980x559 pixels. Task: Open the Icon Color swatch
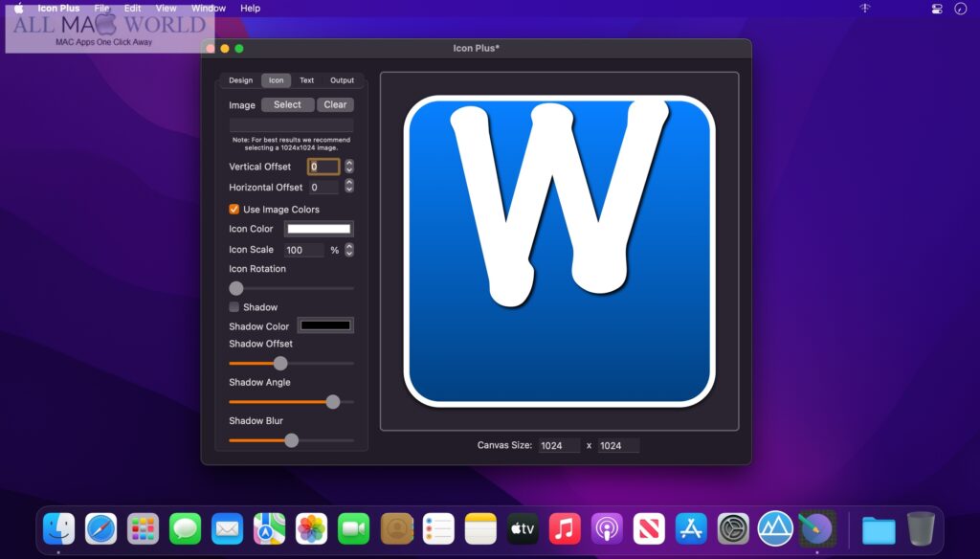(x=319, y=229)
